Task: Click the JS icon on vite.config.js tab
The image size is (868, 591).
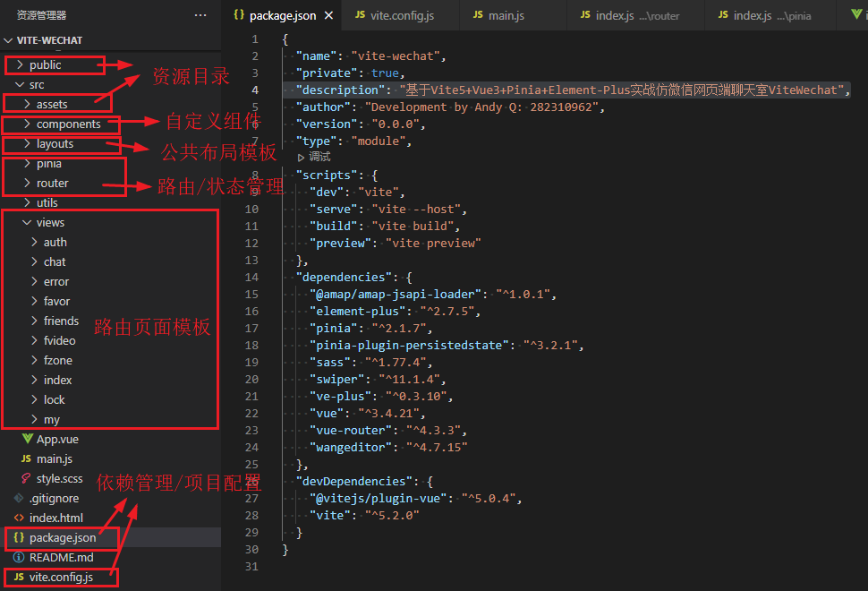Action: pyautogui.click(x=361, y=15)
